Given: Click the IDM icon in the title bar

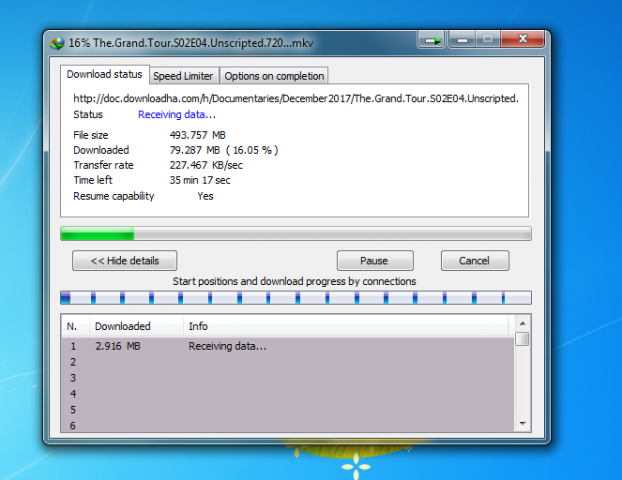Looking at the screenshot, I should (x=57, y=42).
